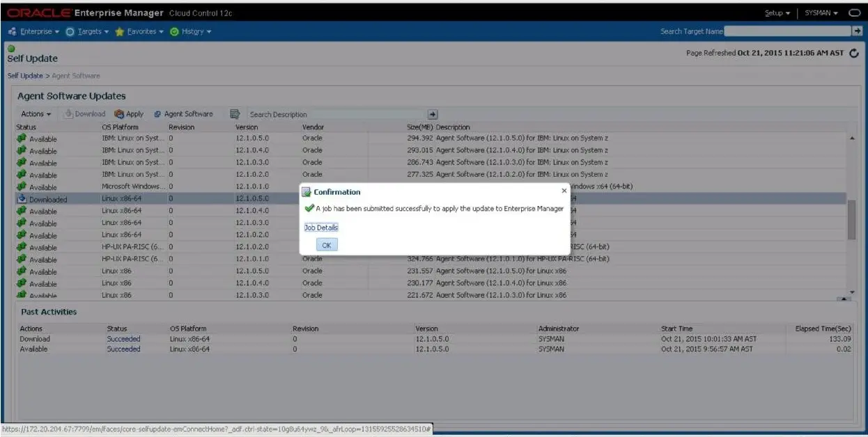
Task: Open the Favorites menu
Action: tap(139, 31)
